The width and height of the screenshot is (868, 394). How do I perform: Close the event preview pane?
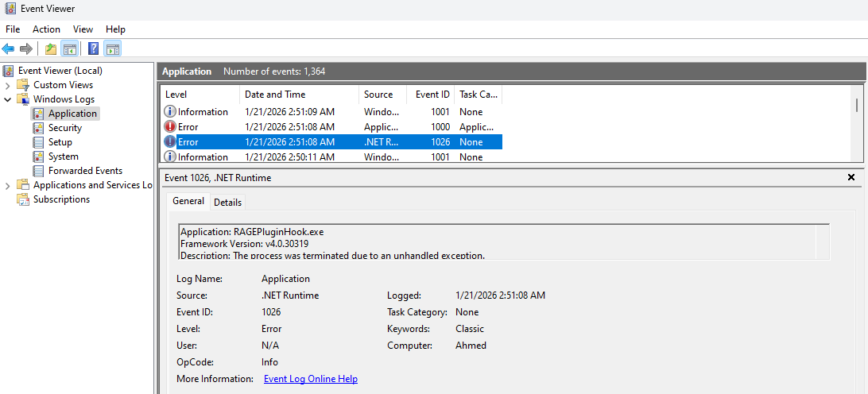[851, 178]
